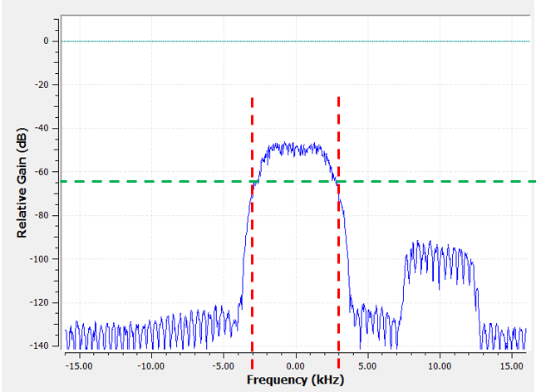The image size is (536, 392).
Task: Click the 10.00 x-axis tick label
Action: [x=440, y=365]
